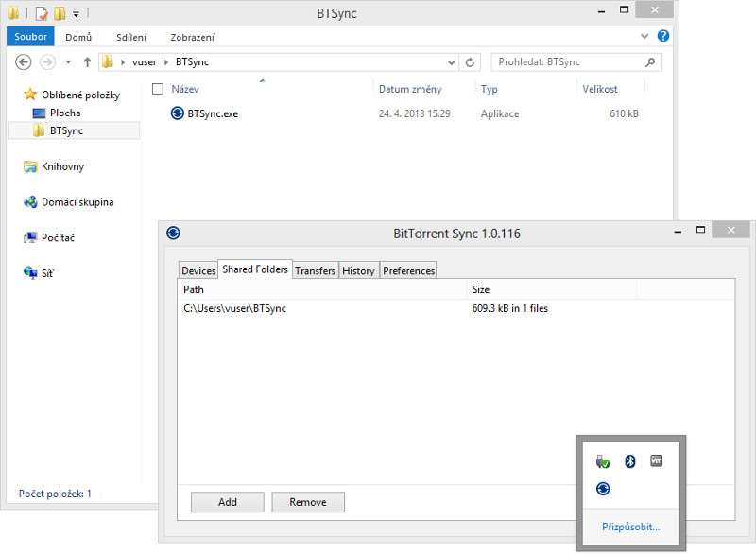Open the Domů ribbon tab
Screen dimensions: 756x555
coord(78,37)
